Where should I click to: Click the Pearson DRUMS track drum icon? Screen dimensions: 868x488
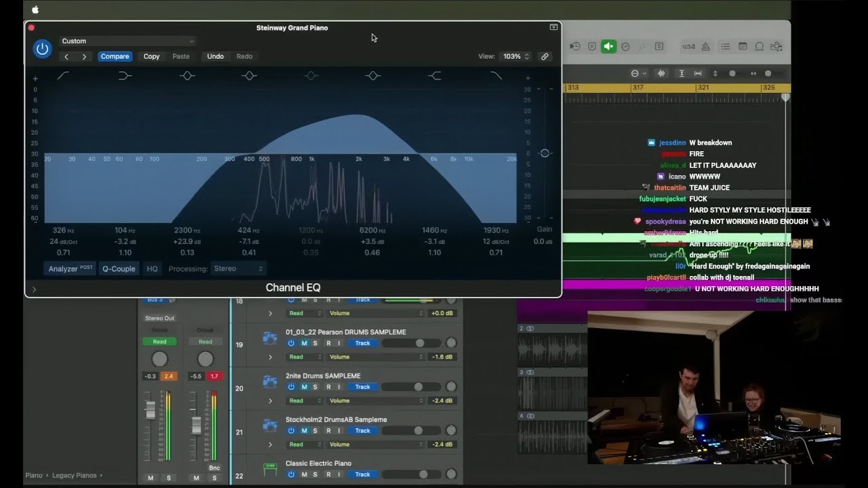pyautogui.click(x=271, y=338)
